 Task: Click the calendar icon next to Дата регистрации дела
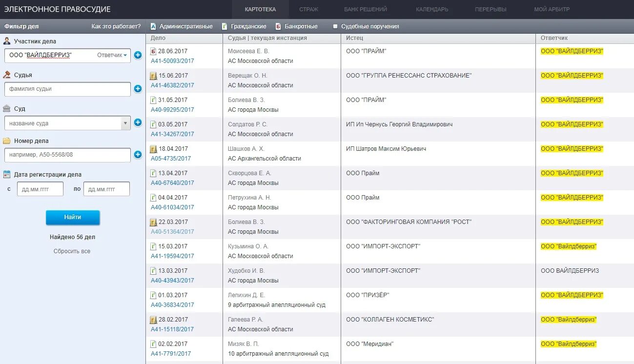click(x=7, y=174)
